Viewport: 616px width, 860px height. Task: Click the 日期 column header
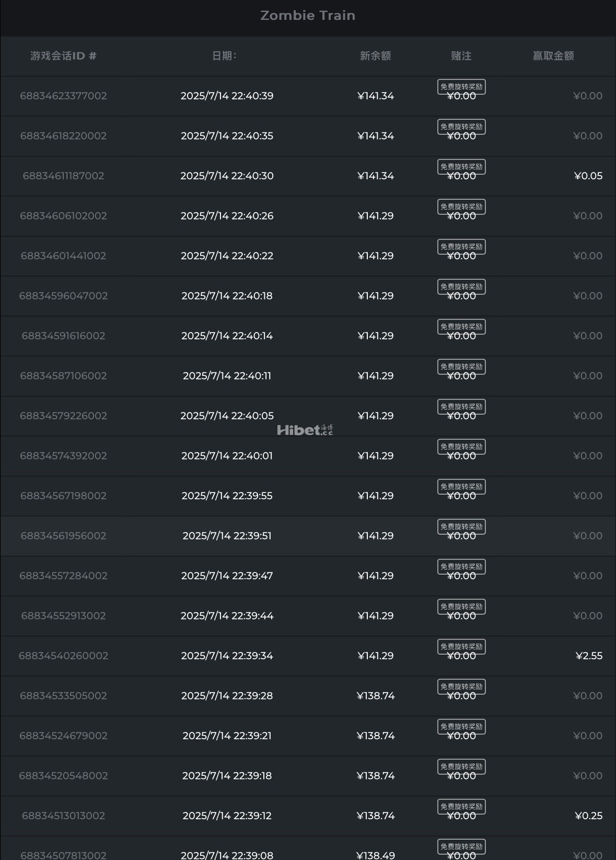click(x=224, y=56)
